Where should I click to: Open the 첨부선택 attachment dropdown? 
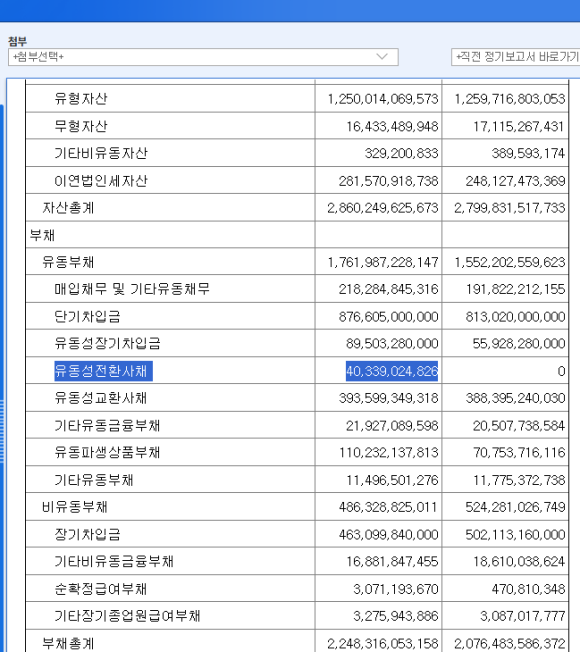203,57
